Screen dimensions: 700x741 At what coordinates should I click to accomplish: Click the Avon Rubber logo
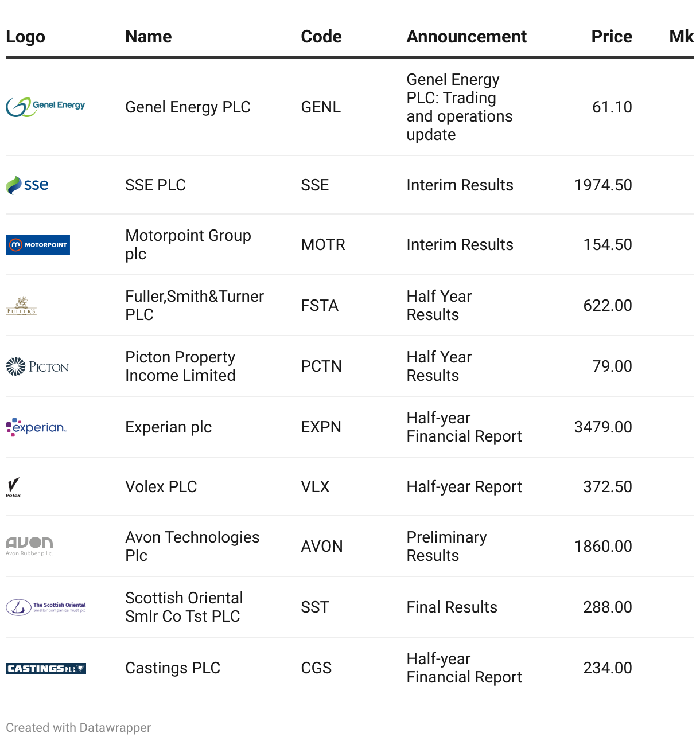coord(29,546)
